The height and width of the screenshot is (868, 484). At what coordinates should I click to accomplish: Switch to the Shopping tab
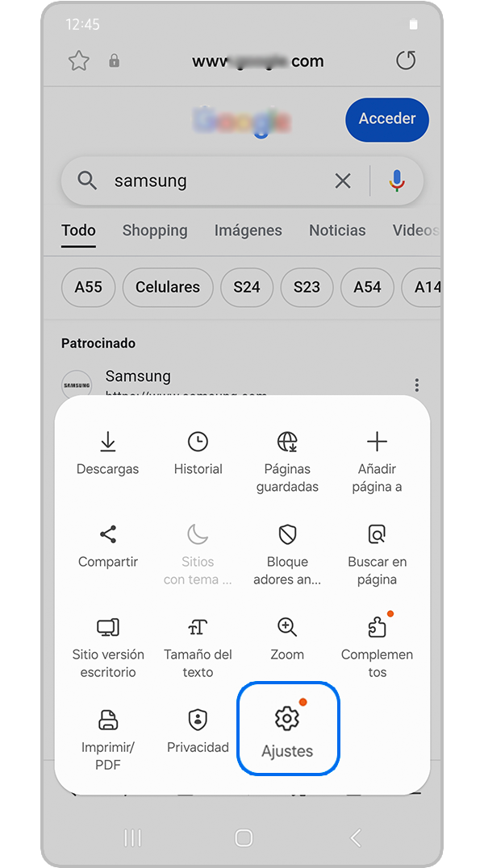(x=155, y=230)
